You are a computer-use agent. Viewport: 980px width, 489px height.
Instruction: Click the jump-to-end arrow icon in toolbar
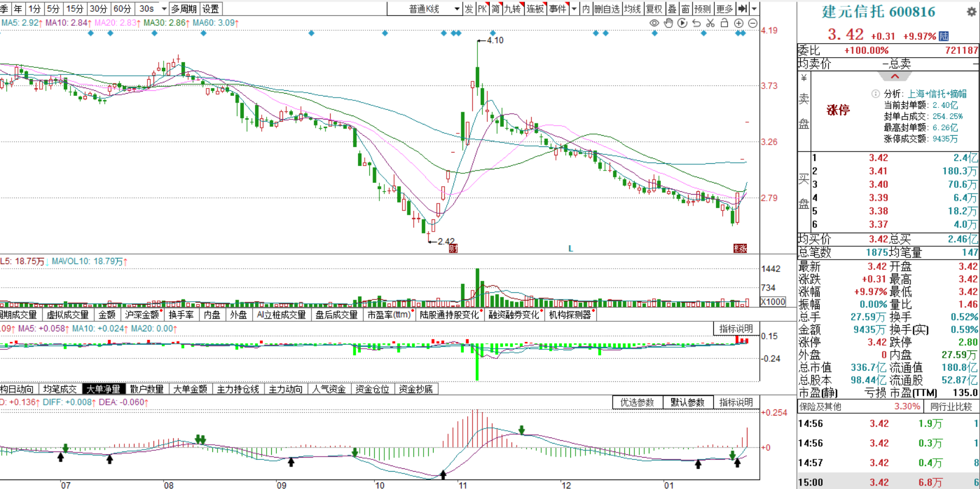(x=743, y=8)
